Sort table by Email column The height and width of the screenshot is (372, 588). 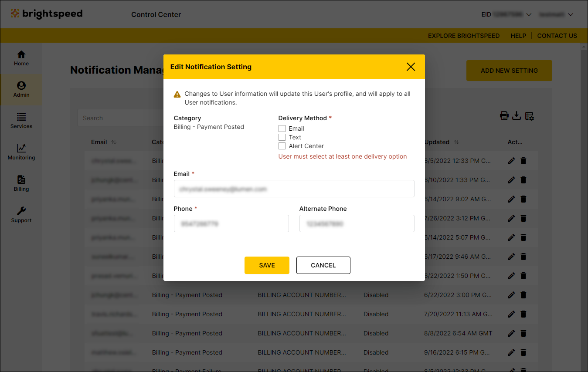coord(114,142)
